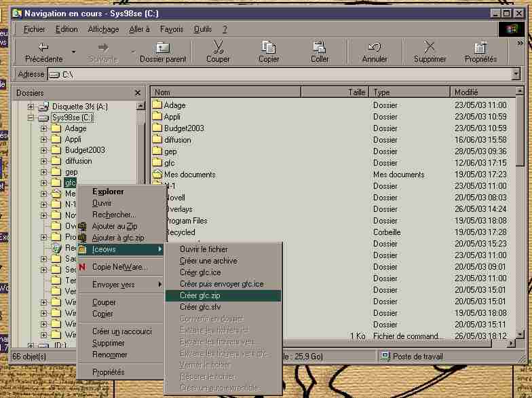The height and width of the screenshot is (398, 532).
Task: Click the Windows logo throbber icon
Action: pyautogui.click(x=512, y=29)
